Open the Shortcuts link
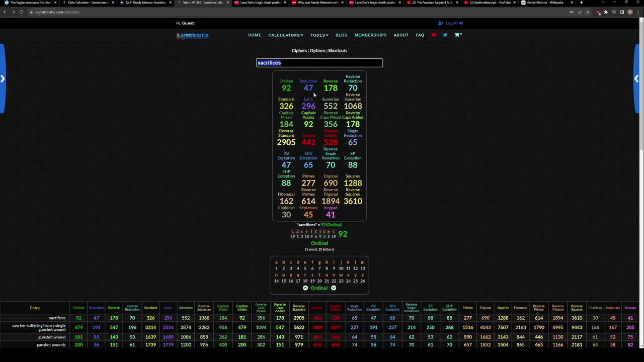 tap(338, 50)
